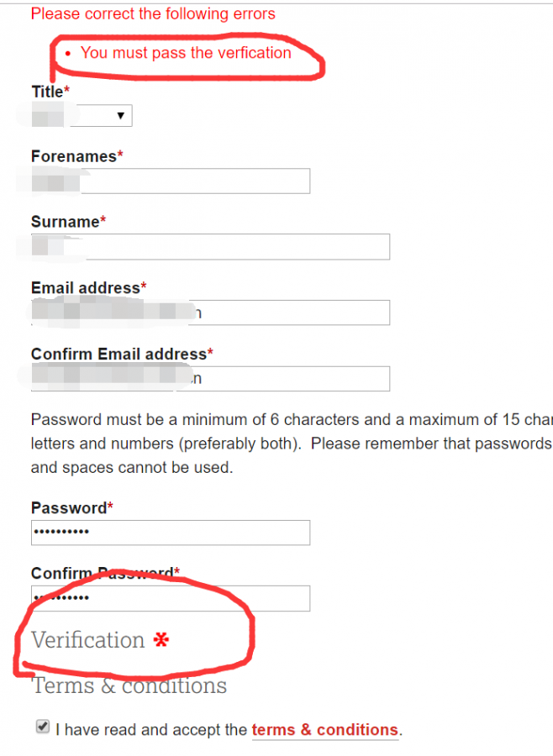This screenshot has width=553, height=756.
Task: Click the red asterisk beside Verification
Action: tap(161, 641)
